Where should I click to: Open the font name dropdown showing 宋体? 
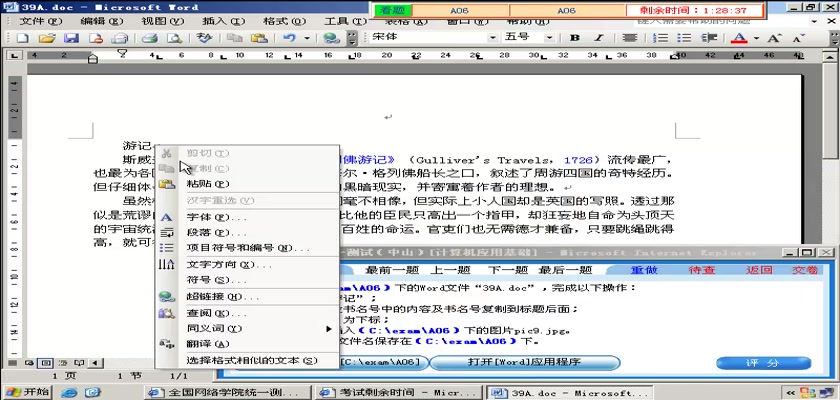pos(492,38)
